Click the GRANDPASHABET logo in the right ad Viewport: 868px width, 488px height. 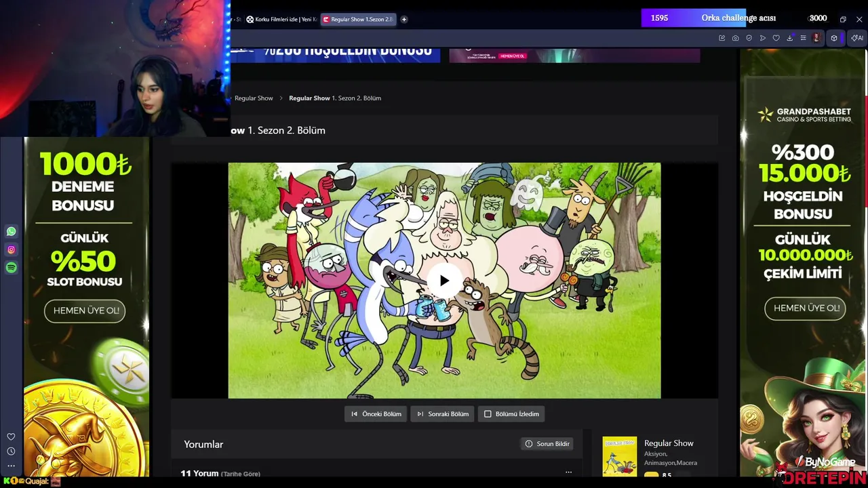(804, 115)
